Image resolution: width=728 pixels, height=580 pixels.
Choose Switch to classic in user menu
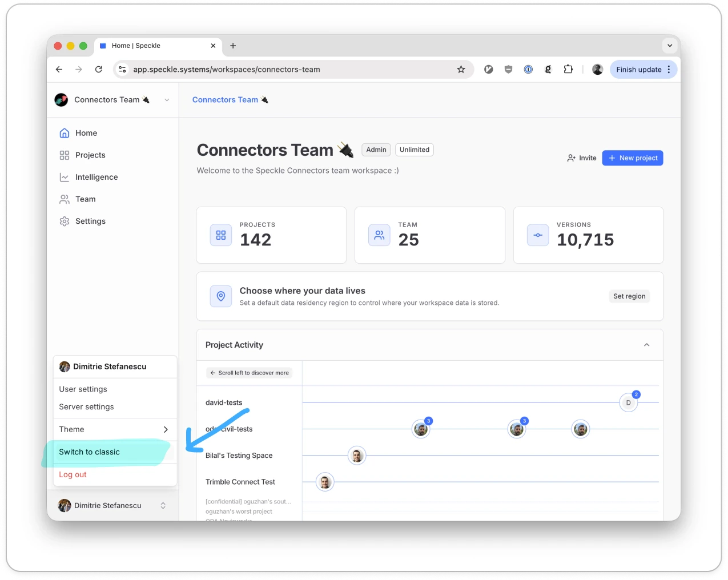tap(115, 452)
